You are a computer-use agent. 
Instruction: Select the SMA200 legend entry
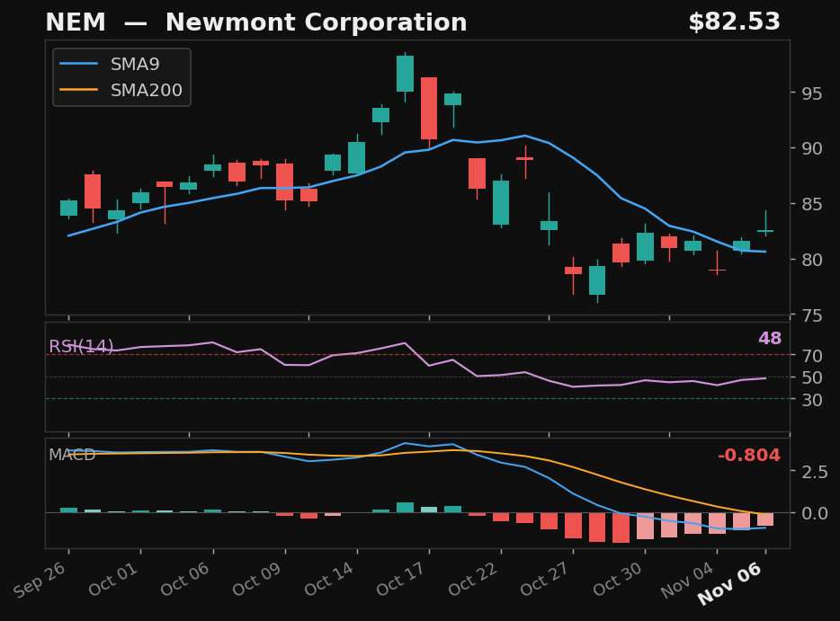point(121,90)
